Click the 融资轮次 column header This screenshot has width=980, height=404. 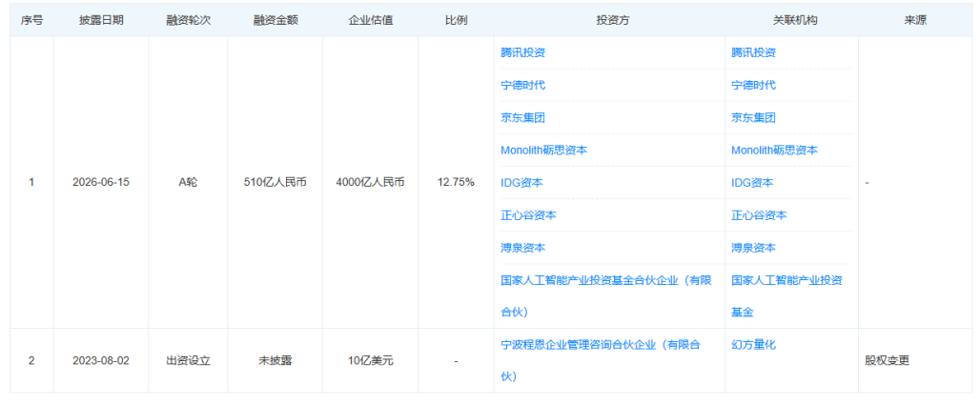[x=188, y=20]
